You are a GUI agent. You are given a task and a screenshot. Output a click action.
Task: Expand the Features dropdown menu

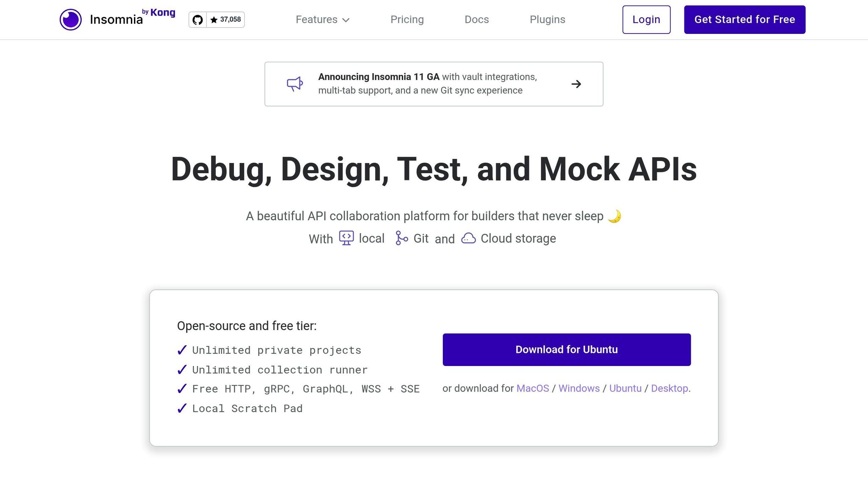coord(323,19)
